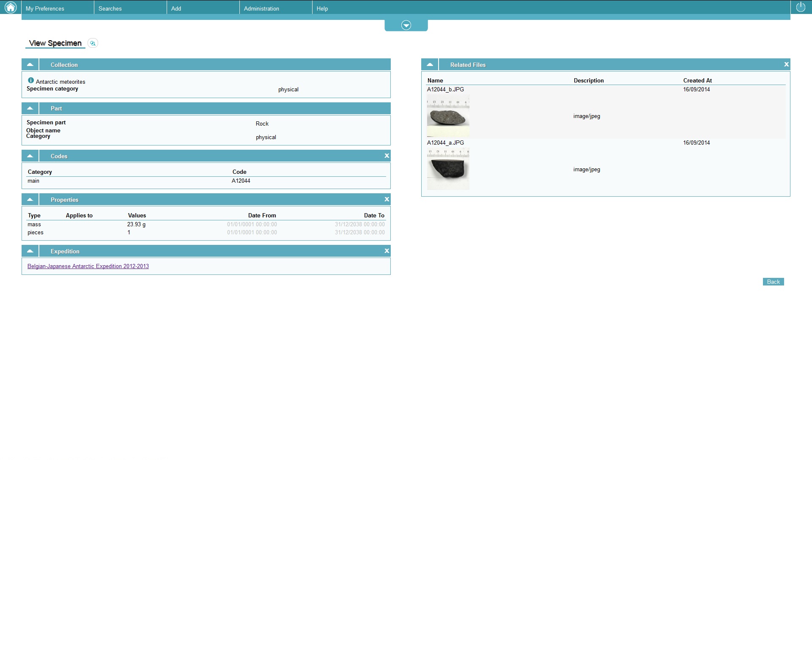Collapse the Properties section arrow
Screen dimensions: 812x653
coord(30,200)
